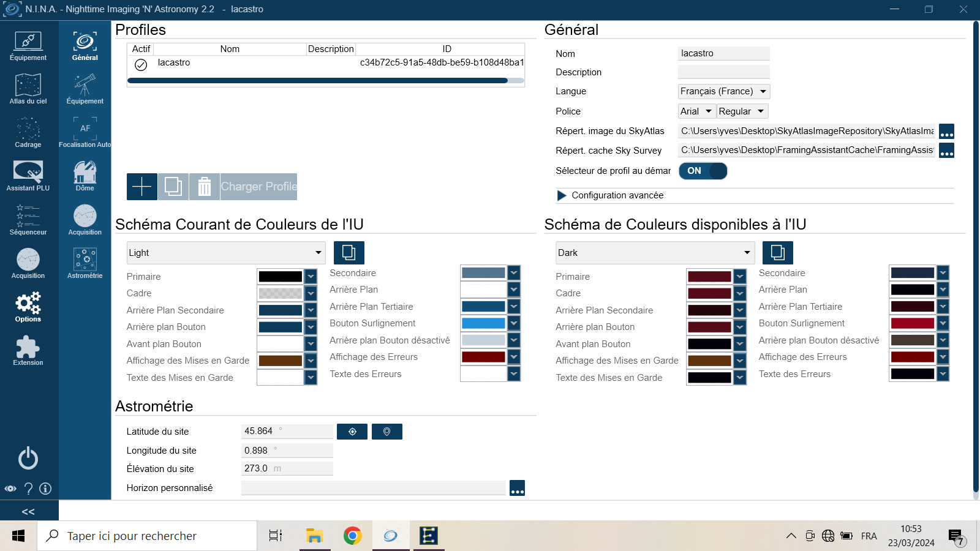Open current schema Secondaire color dropdown arrow
Image resolution: width=980 pixels, height=551 pixels.
514,273
